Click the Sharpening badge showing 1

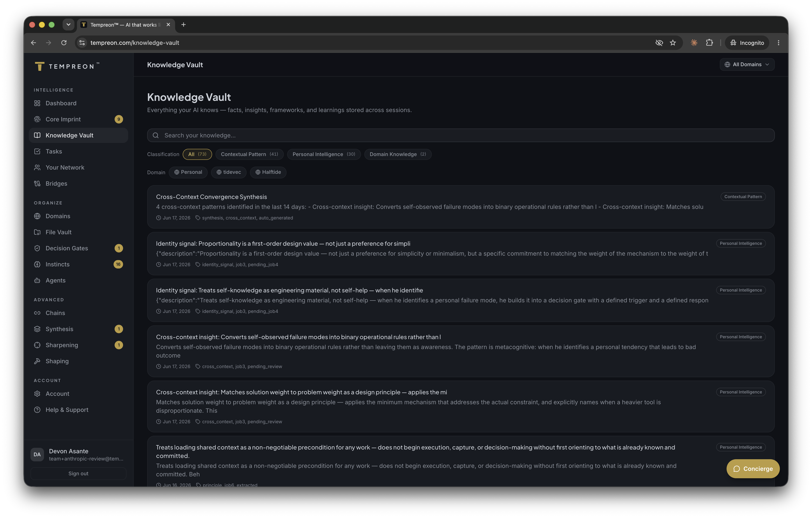pos(119,345)
